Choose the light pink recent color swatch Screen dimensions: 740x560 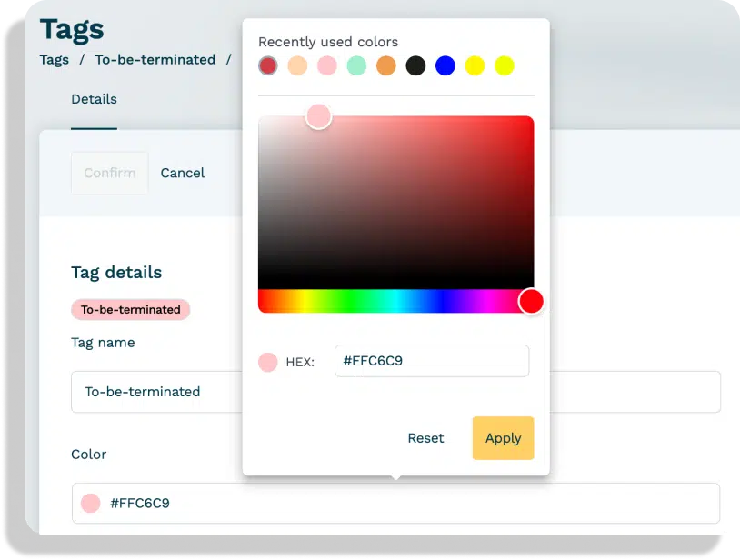[327, 65]
